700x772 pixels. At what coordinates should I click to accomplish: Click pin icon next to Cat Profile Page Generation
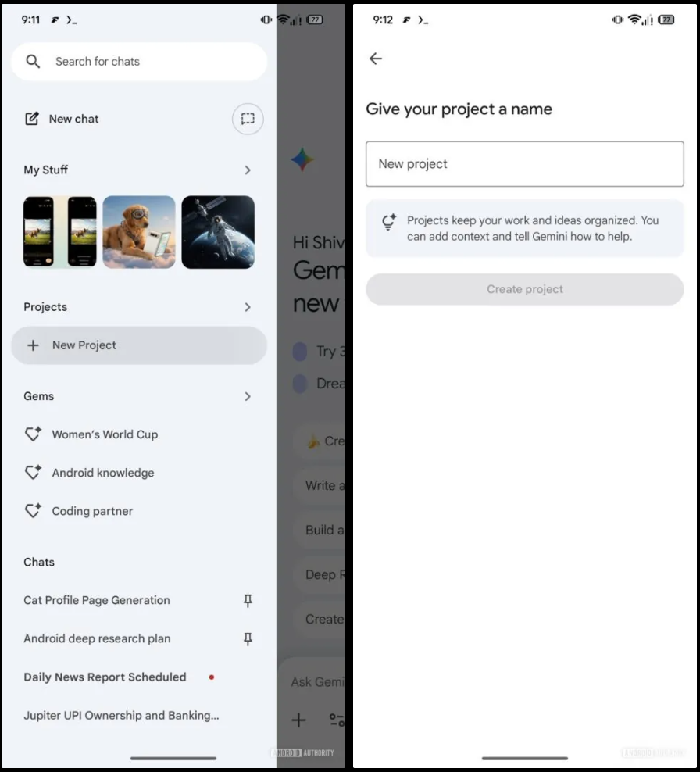[x=248, y=601]
